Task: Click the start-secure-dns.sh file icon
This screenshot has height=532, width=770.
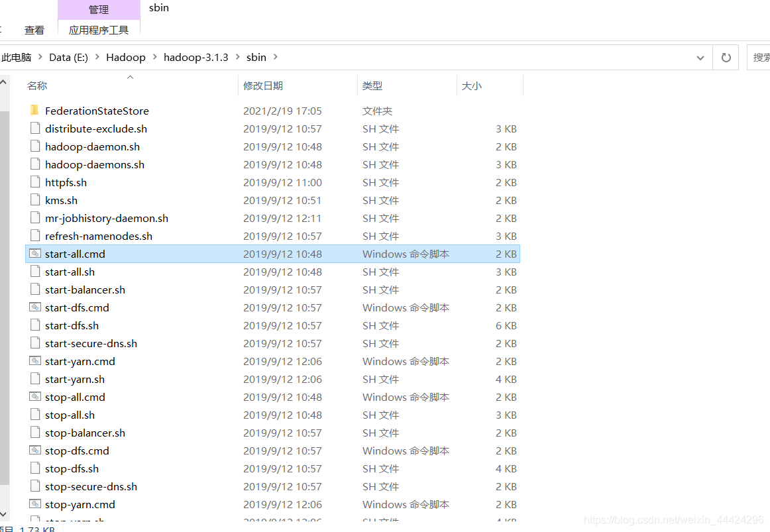Action: pyautogui.click(x=35, y=344)
